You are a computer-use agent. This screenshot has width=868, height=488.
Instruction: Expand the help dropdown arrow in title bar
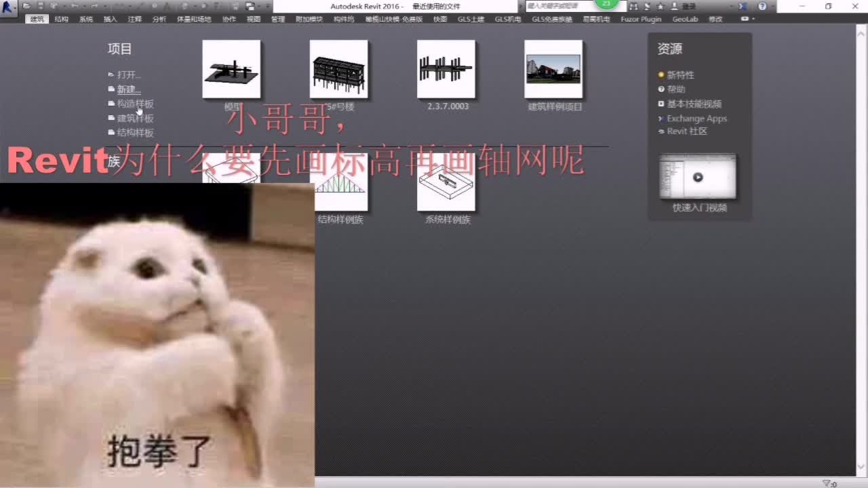click(x=772, y=7)
